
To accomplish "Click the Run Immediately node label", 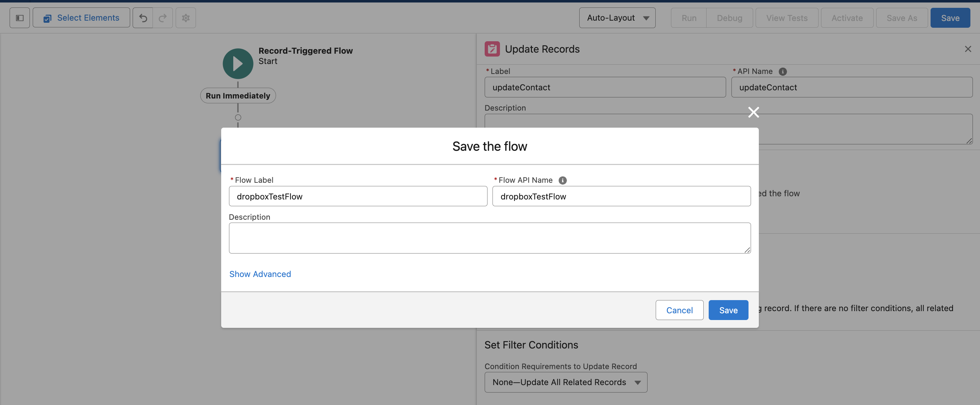I will (238, 96).
